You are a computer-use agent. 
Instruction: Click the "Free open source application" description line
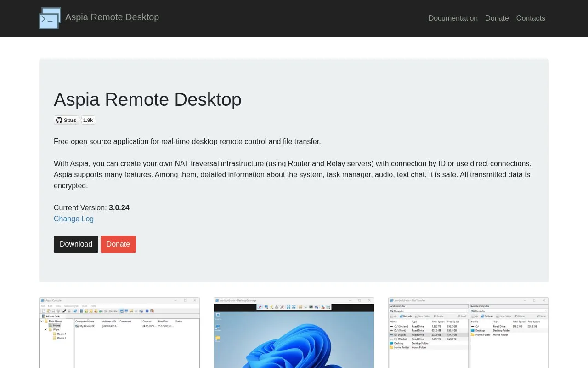(x=187, y=141)
